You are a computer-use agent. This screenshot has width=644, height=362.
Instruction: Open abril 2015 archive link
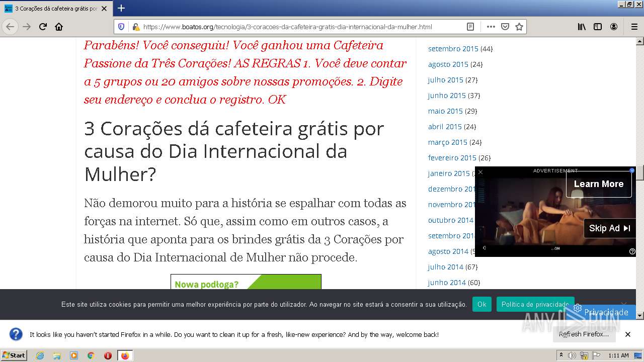[445, 127]
